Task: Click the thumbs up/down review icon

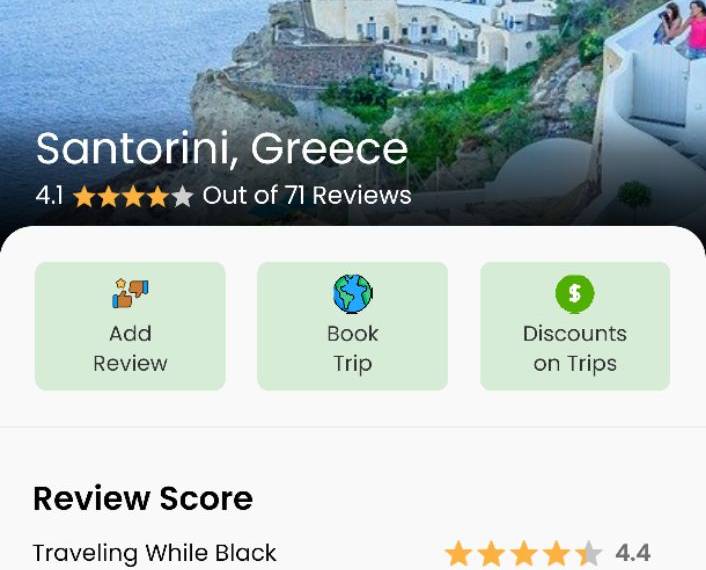Action: coord(130,293)
